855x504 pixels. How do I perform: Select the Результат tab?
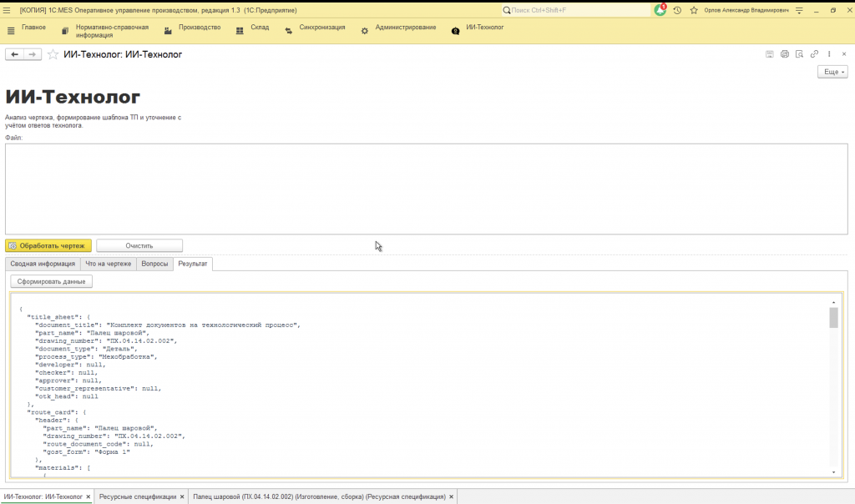pyautogui.click(x=193, y=264)
